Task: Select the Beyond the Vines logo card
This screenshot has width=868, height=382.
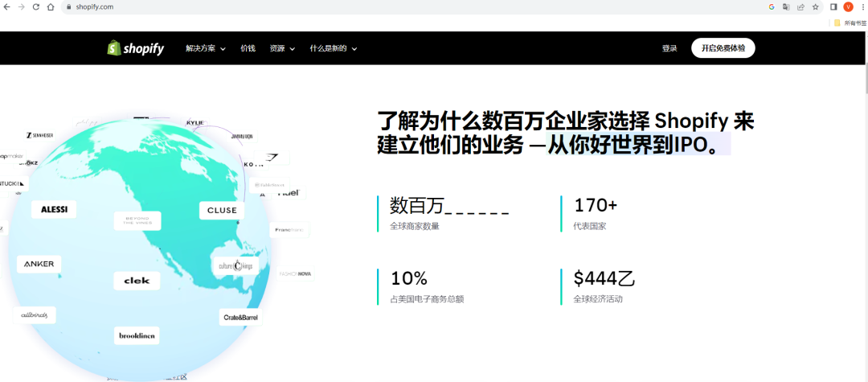Action: [137, 221]
